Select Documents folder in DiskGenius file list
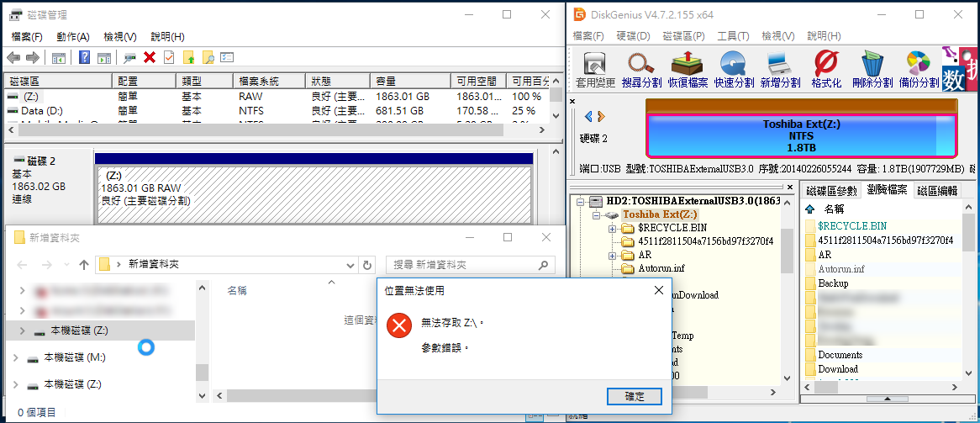This screenshot has height=423, width=980. [840, 355]
